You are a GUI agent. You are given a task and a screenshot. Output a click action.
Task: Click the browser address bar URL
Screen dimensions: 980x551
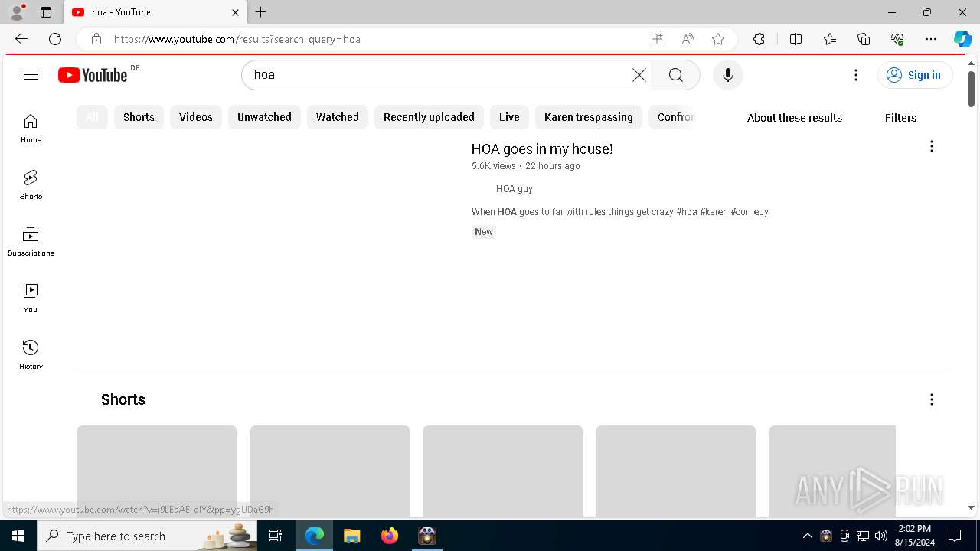[x=237, y=39]
